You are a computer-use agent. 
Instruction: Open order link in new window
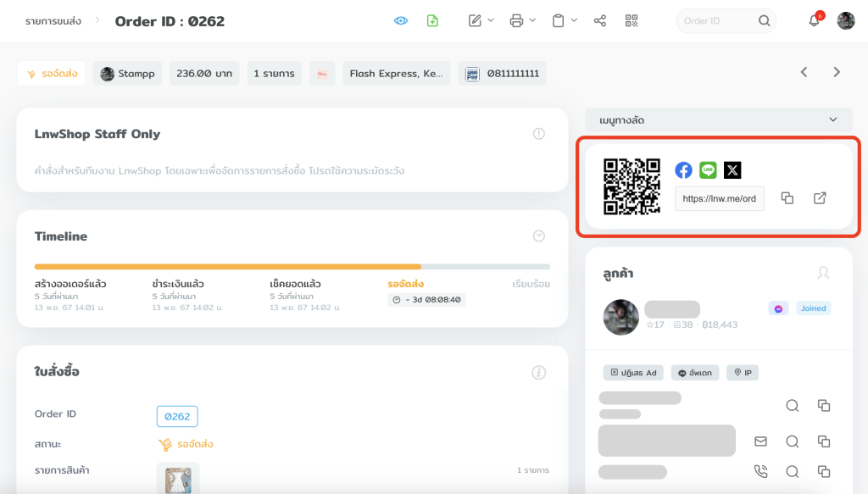[820, 198]
